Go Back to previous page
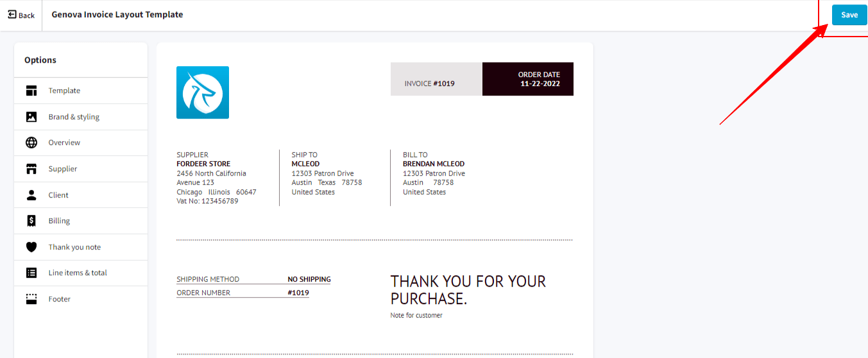Image resolution: width=868 pixels, height=358 pixels. (21, 15)
